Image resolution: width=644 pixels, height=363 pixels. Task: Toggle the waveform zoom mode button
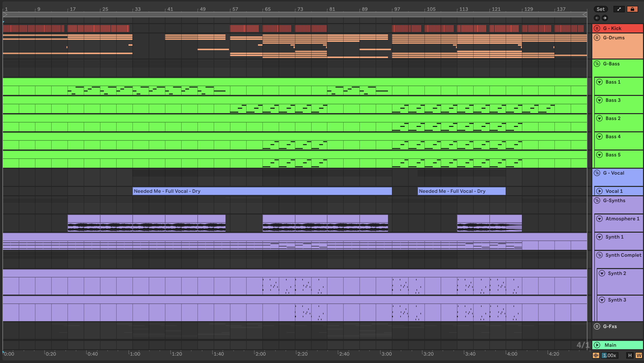click(596, 355)
